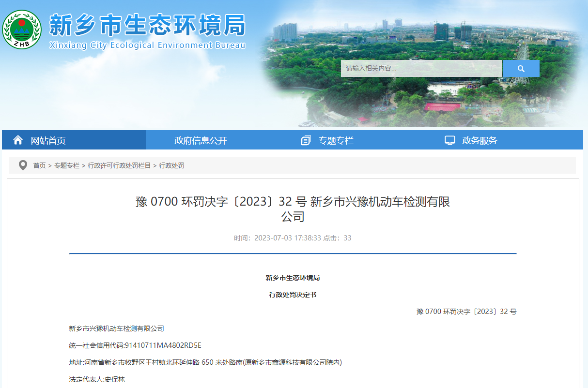The height and width of the screenshot is (388, 588).
Task: Click the bold heading 新乡市生态环境局 in article
Action: pos(293,278)
